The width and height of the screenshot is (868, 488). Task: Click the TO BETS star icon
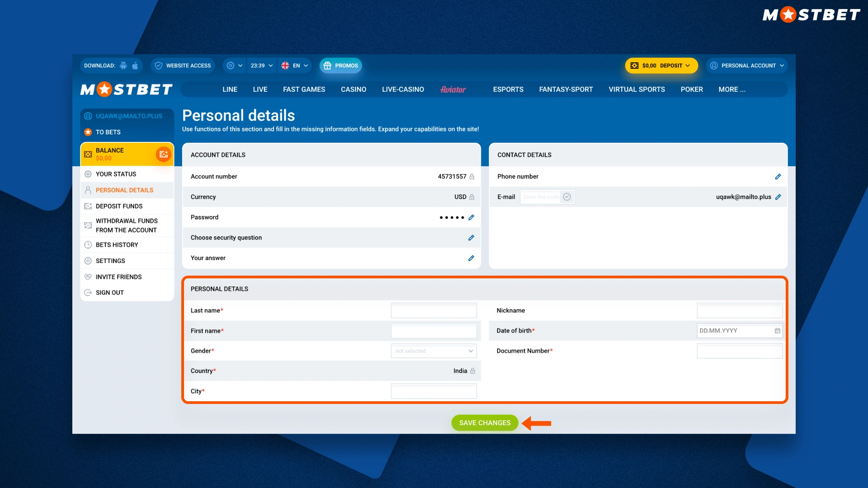pos(88,132)
